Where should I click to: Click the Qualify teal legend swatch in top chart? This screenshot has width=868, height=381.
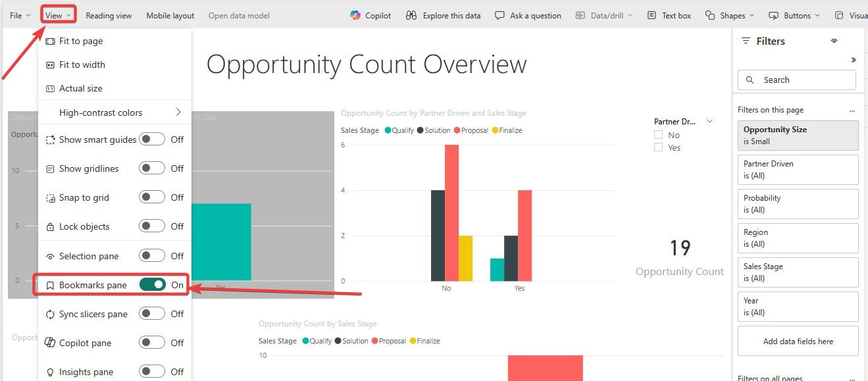(388, 130)
